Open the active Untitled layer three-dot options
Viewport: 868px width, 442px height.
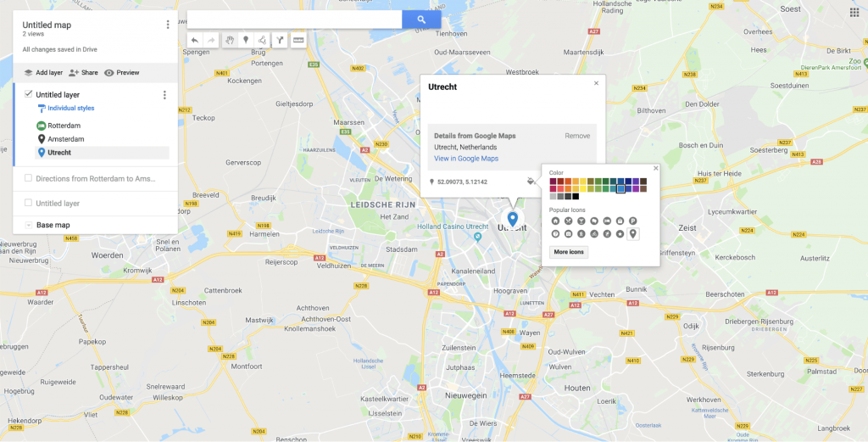coord(164,95)
